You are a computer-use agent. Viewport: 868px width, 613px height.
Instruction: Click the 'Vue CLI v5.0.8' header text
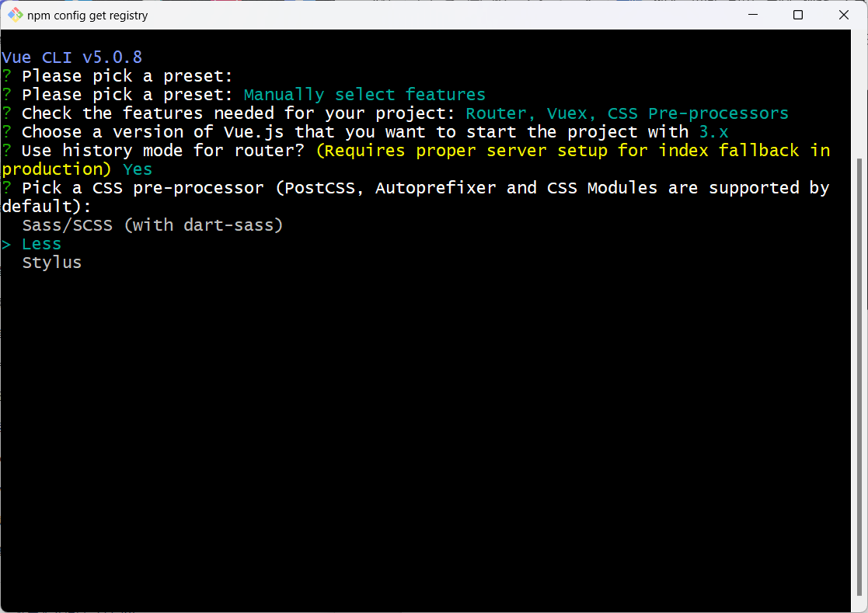(x=71, y=57)
